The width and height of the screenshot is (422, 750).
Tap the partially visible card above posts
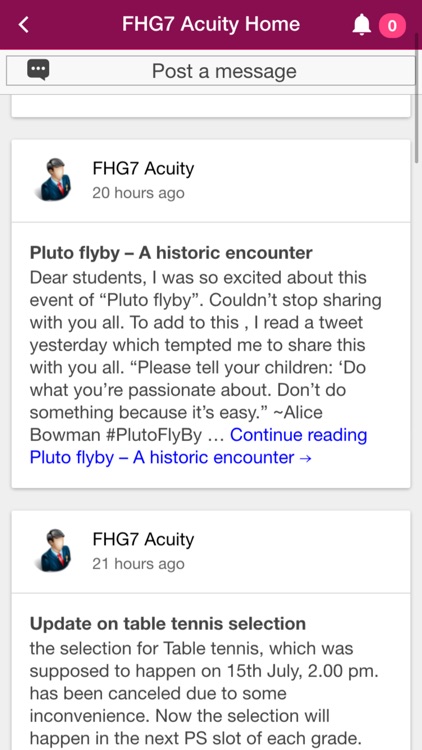211,106
